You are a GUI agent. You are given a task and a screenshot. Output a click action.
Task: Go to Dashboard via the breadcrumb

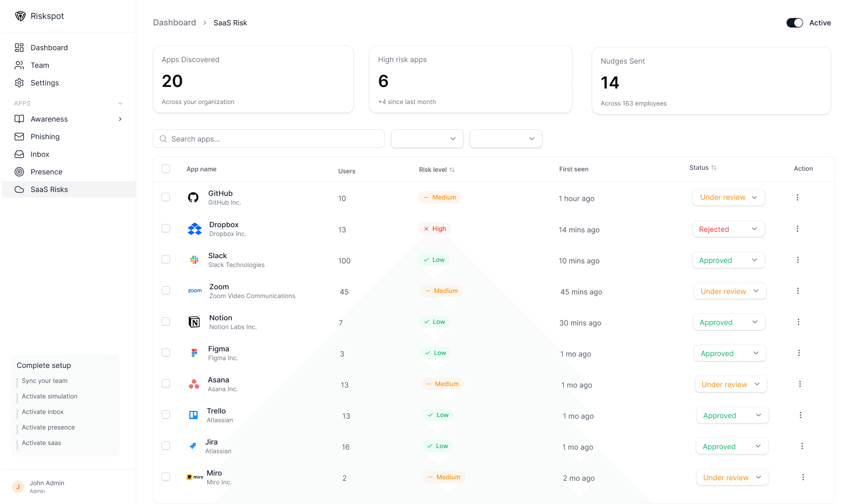pos(174,23)
